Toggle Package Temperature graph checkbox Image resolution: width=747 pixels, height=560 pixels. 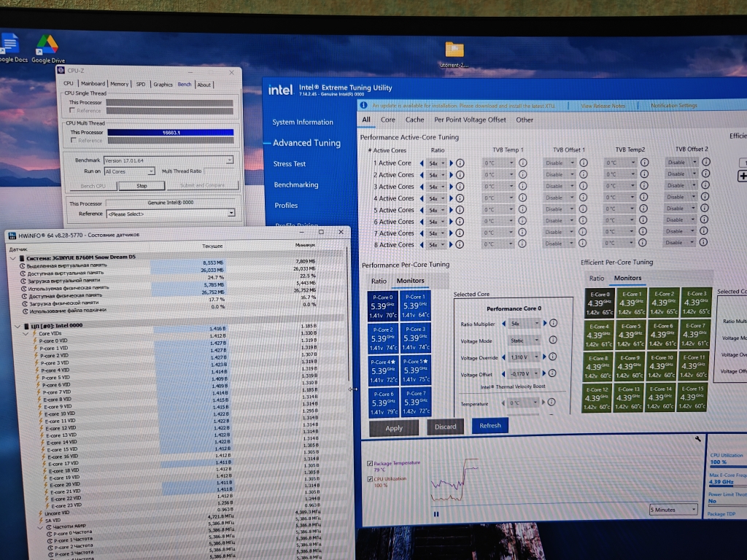coord(370,463)
